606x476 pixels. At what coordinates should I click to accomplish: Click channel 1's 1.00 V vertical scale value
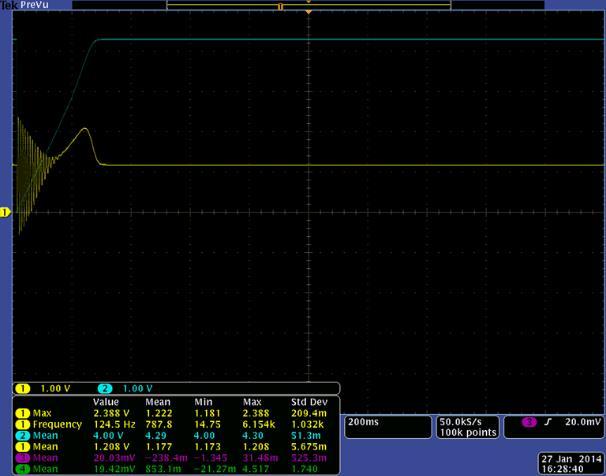point(55,389)
